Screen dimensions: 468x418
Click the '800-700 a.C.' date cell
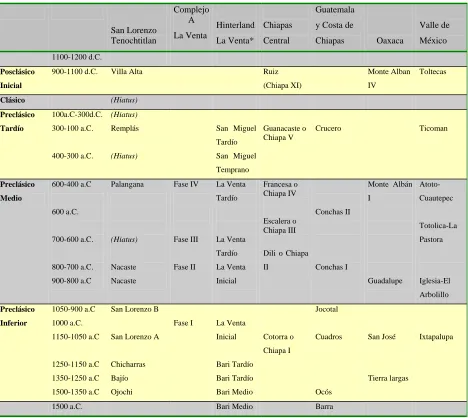tap(72, 267)
